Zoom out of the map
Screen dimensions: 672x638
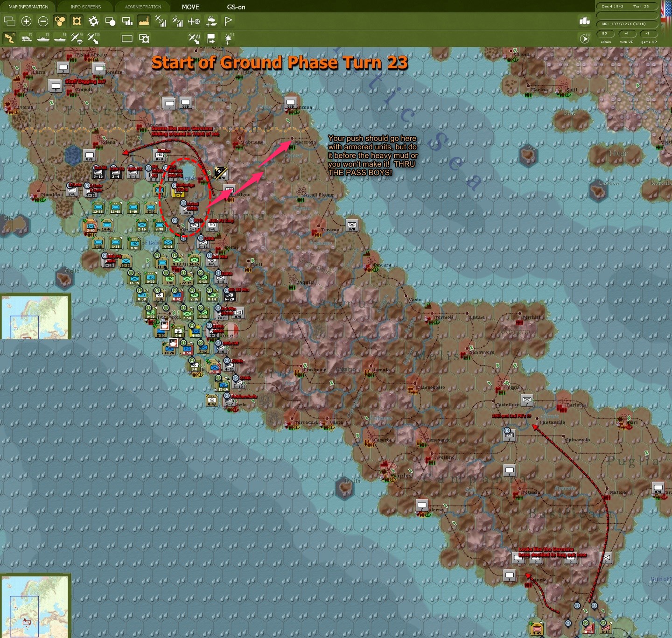click(43, 21)
